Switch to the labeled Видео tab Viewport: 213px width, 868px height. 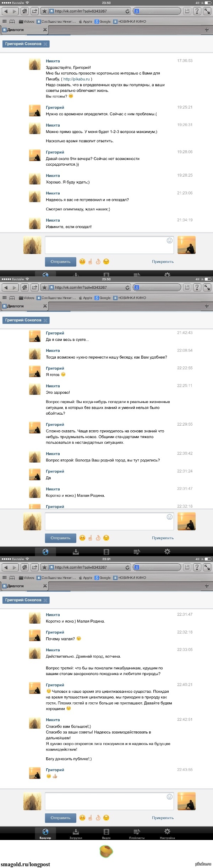106,833
